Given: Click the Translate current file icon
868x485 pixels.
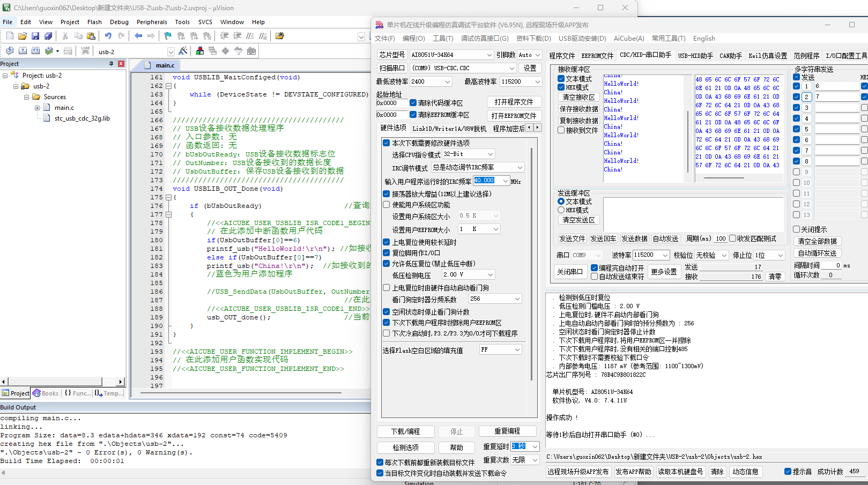Looking at the screenshot, I should coord(10,51).
